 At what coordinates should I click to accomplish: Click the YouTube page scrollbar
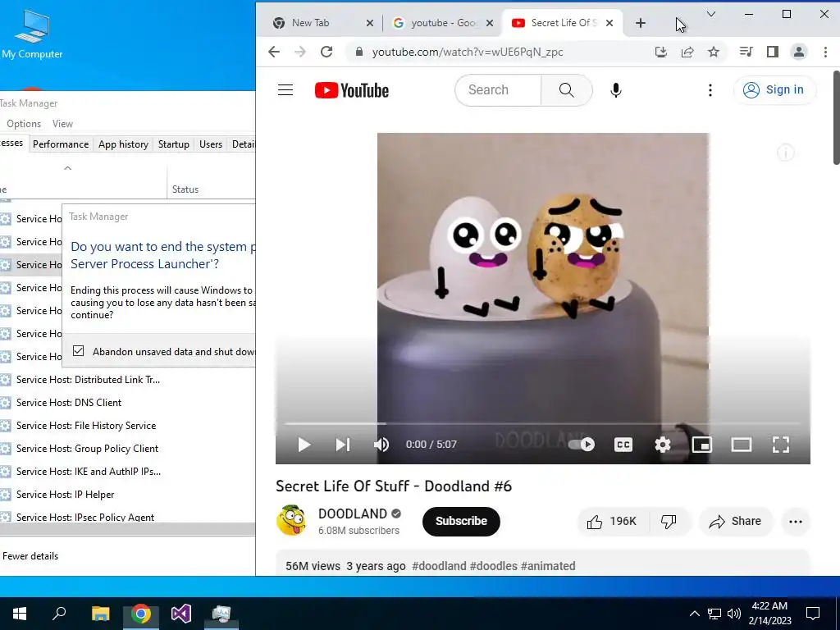coord(836,118)
